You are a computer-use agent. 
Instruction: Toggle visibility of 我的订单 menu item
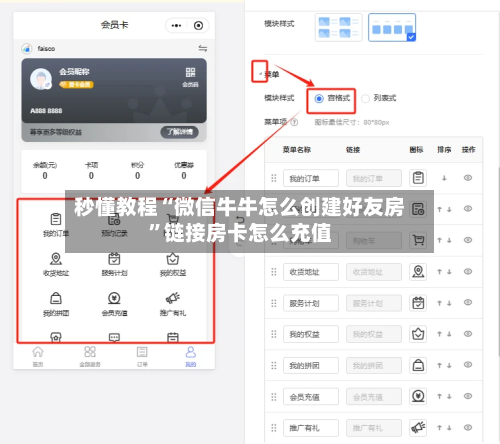[x=468, y=178]
